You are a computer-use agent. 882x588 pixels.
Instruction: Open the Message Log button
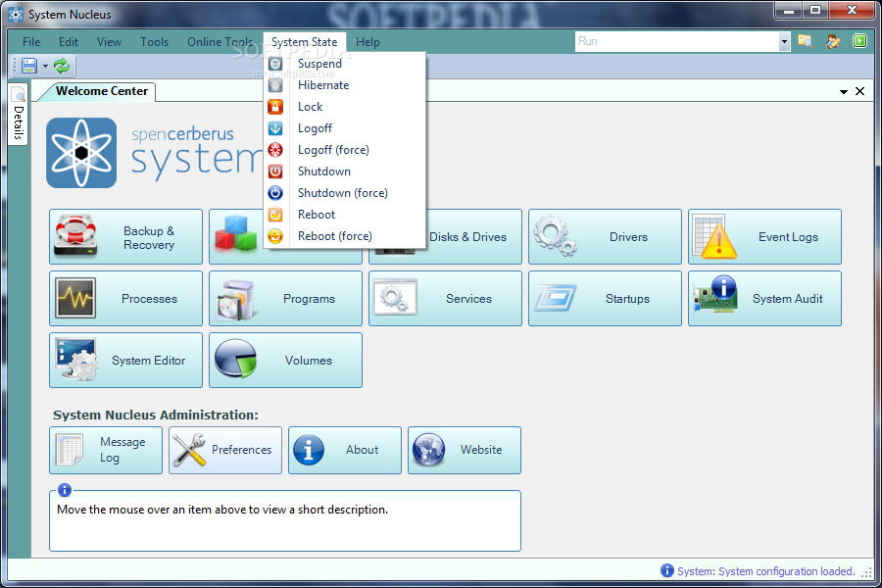[x=106, y=450]
